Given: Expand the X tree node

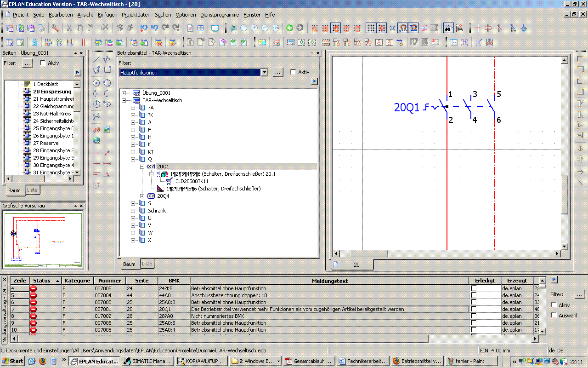Looking at the screenshot, I should click(133, 240).
